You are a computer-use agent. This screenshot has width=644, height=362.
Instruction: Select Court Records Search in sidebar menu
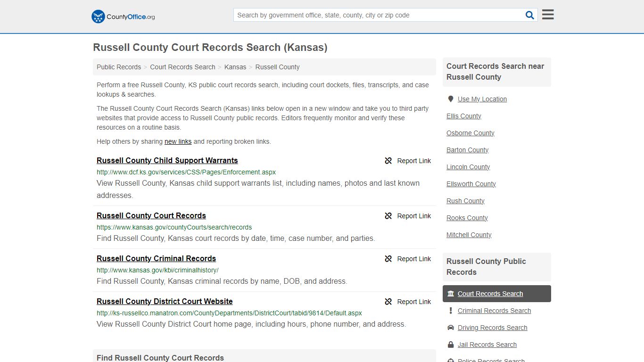(497, 294)
